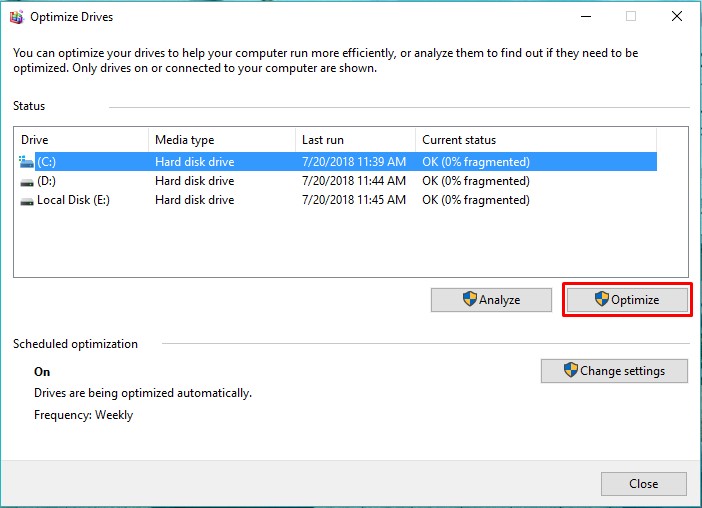Select the C: drive icon
The image size is (702, 508).
click(26, 162)
